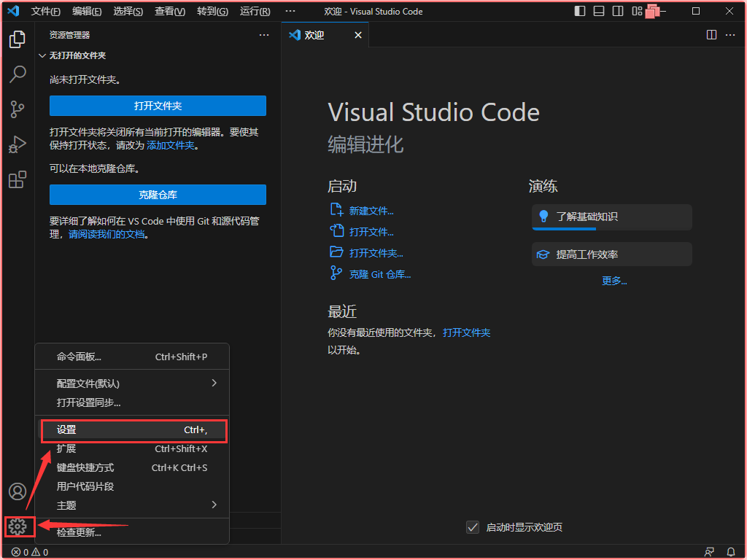Toggle bottom panel layout icon
This screenshot has height=560, width=747.
pyautogui.click(x=599, y=11)
